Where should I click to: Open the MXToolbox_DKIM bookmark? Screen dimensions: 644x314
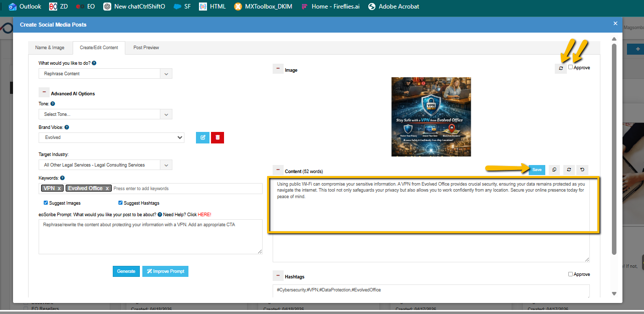pyautogui.click(x=264, y=7)
